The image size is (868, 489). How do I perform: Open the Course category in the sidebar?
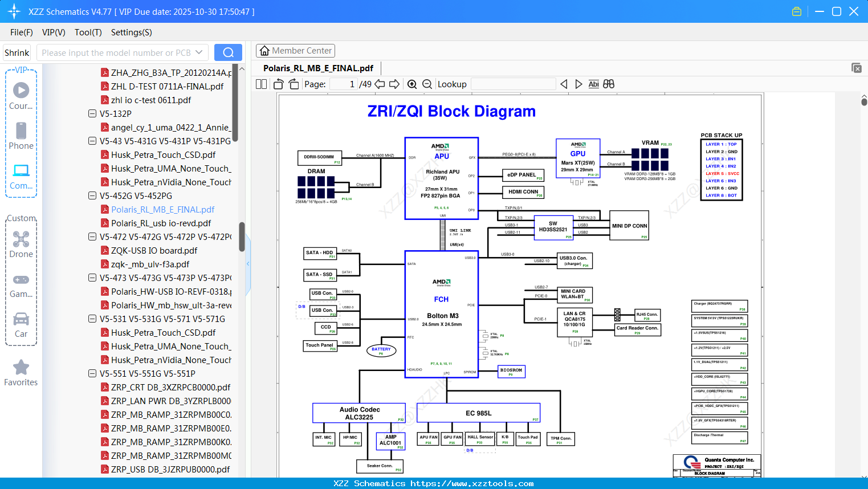pos(21,96)
